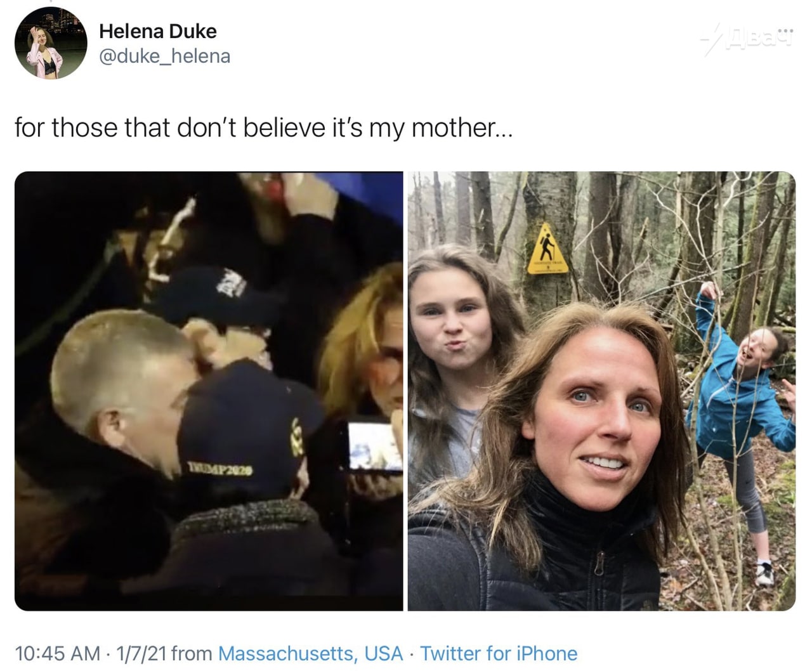The height and width of the screenshot is (671, 812).
Task: Open the left nighttime crowd photo
Action: point(209,391)
